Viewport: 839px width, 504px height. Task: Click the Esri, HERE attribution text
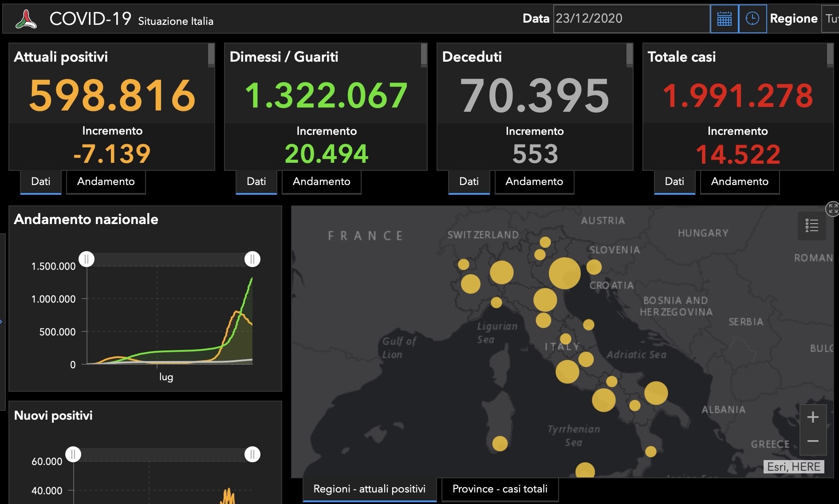click(794, 467)
